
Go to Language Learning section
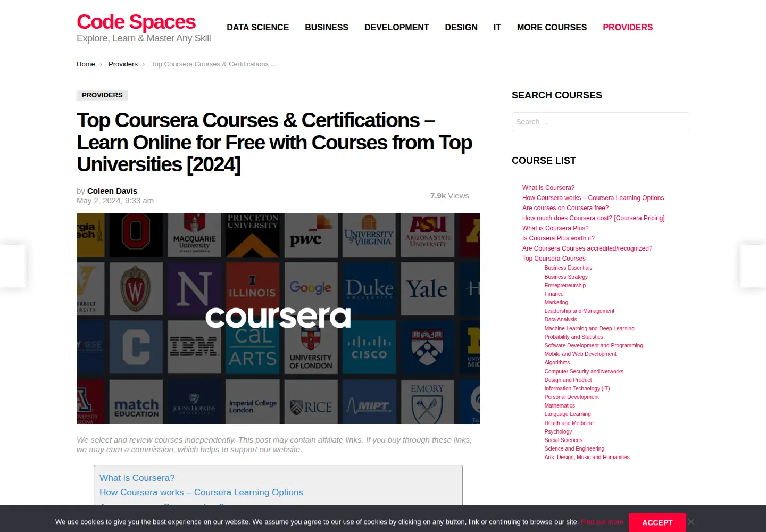568,414
